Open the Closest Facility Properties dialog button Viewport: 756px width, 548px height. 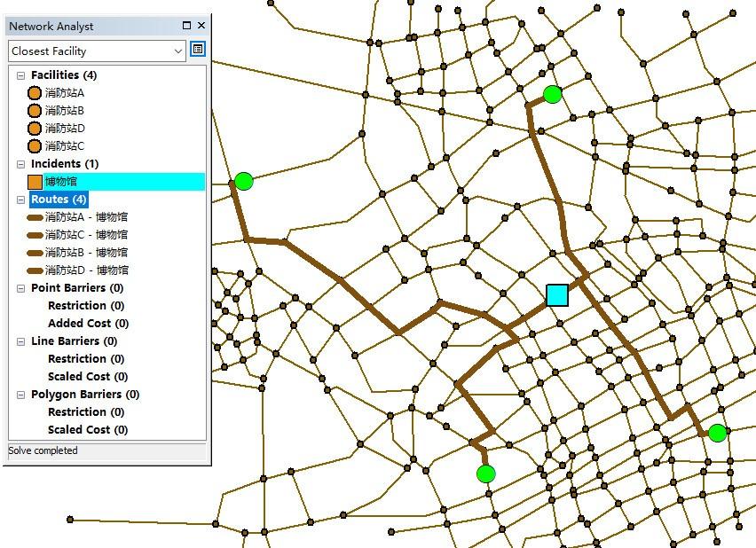point(197,48)
